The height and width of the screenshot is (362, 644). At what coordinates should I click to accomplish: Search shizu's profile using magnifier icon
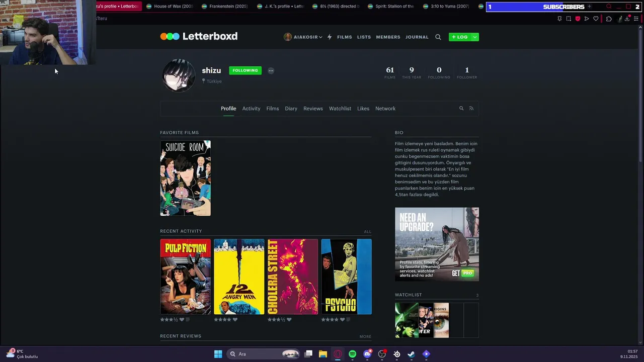click(461, 108)
